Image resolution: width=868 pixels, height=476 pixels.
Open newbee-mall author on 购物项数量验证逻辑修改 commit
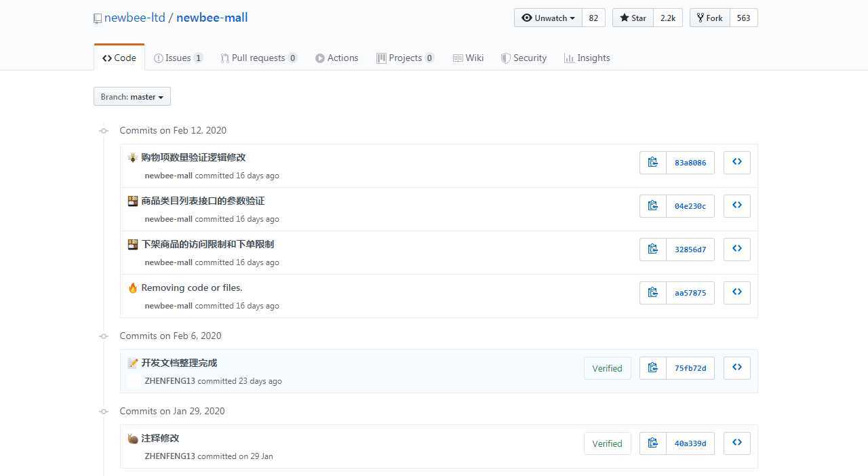click(x=168, y=176)
